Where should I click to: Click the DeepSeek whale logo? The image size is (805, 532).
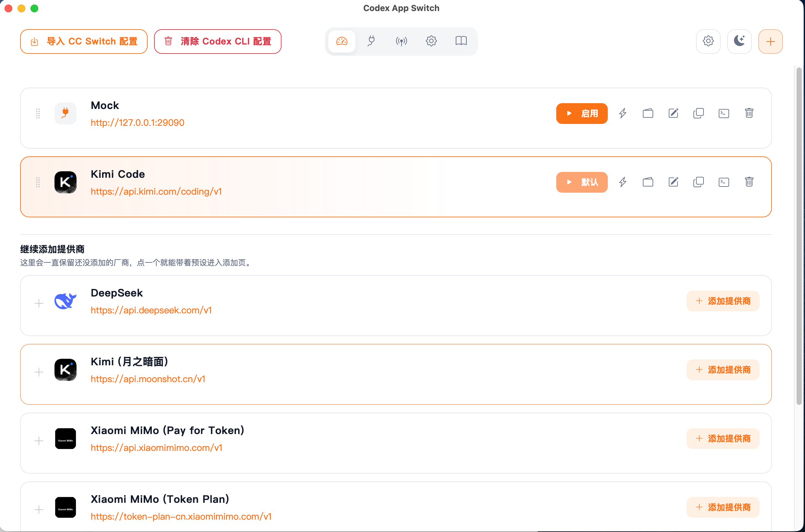pyautogui.click(x=66, y=301)
